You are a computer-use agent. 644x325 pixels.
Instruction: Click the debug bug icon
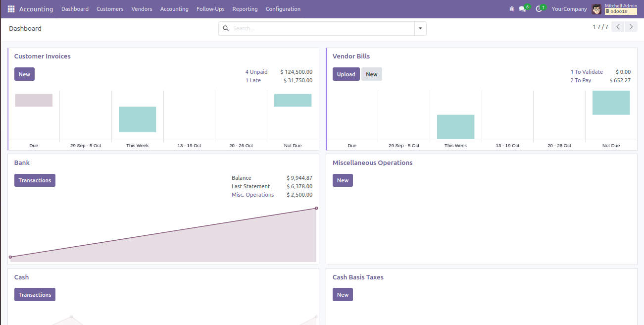(x=512, y=9)
